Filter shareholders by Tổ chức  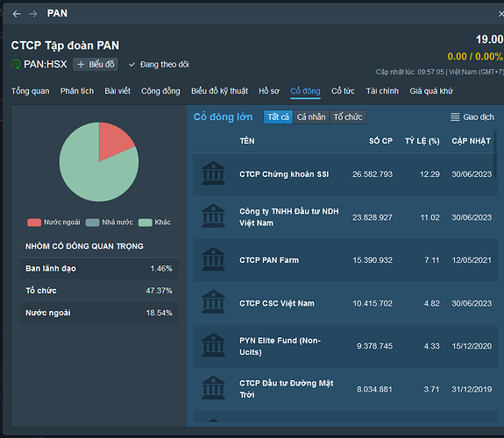coord(348,117)
